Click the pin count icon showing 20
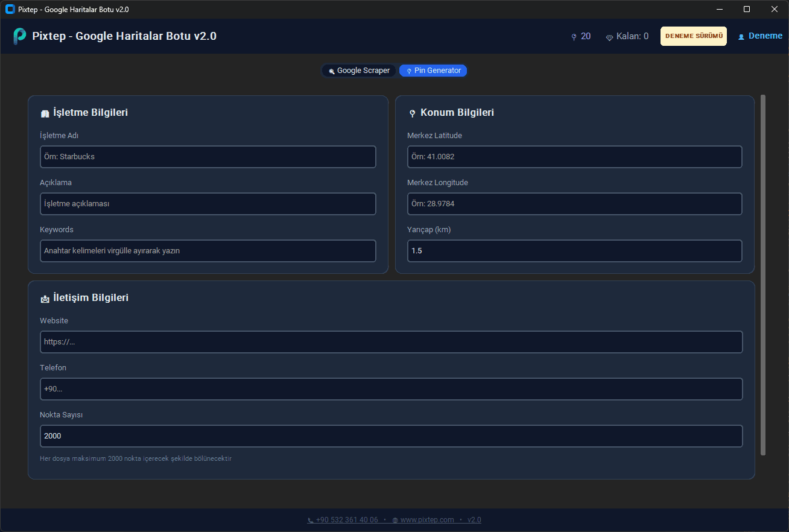 coord(574,37)
